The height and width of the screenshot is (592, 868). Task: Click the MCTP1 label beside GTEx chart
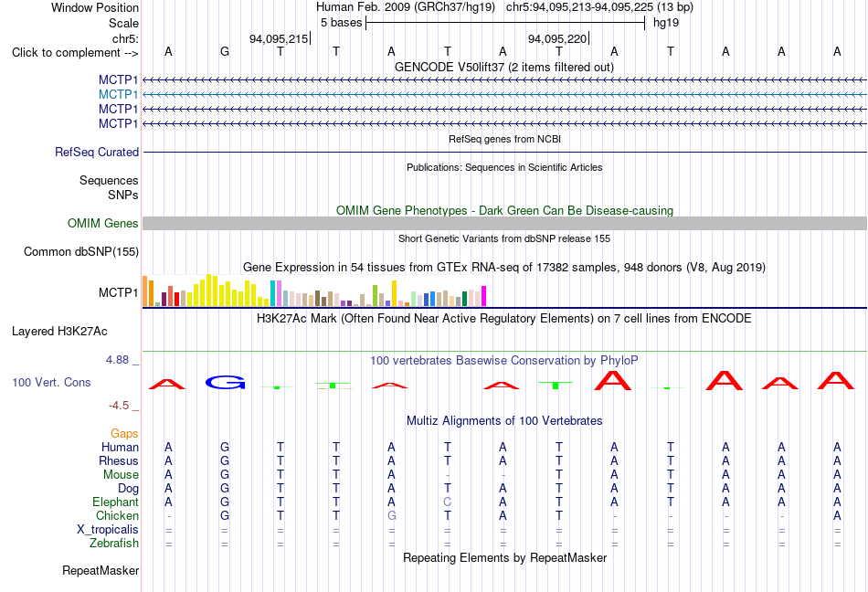[x=118, y=292]
